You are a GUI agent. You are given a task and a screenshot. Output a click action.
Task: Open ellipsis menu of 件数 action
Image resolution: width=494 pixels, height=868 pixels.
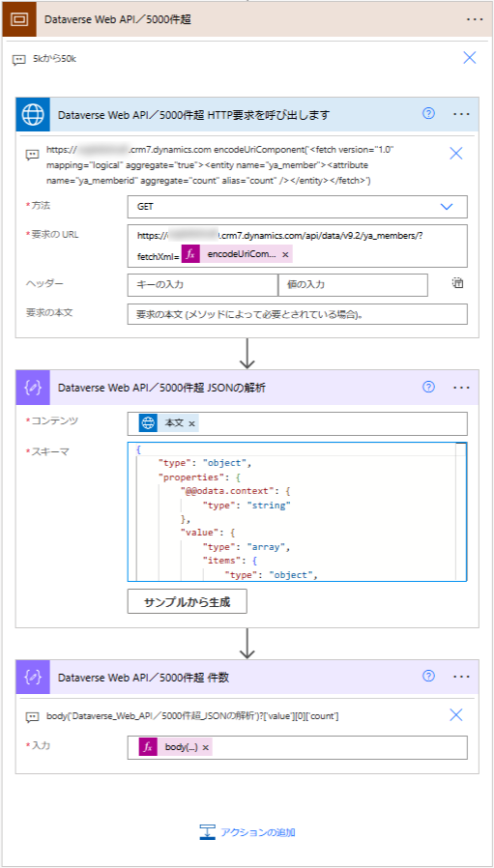461,677
